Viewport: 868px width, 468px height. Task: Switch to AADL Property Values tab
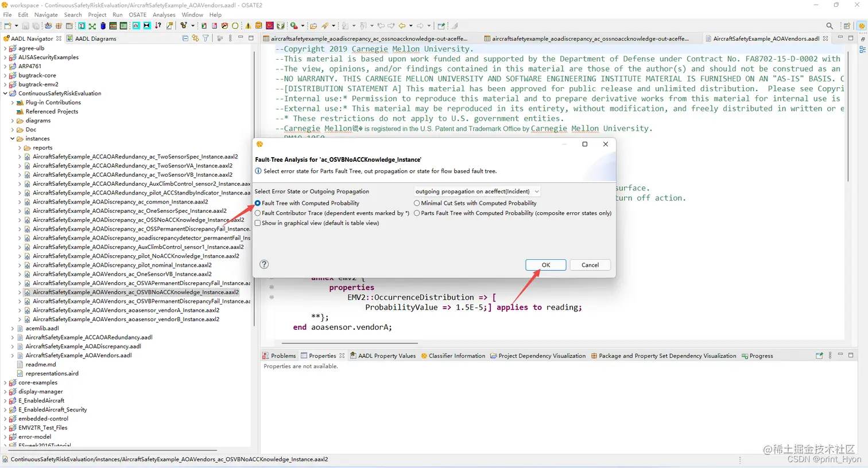[x=383, y=356]
